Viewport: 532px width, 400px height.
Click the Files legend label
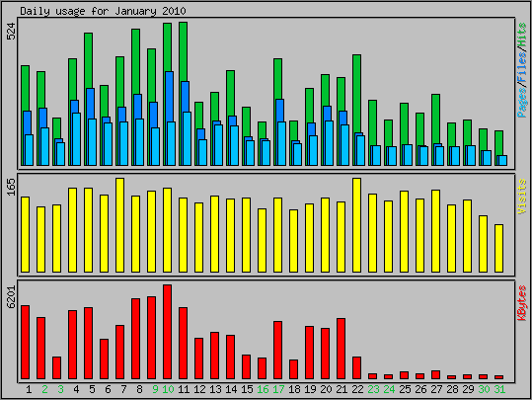pos(522,65)
